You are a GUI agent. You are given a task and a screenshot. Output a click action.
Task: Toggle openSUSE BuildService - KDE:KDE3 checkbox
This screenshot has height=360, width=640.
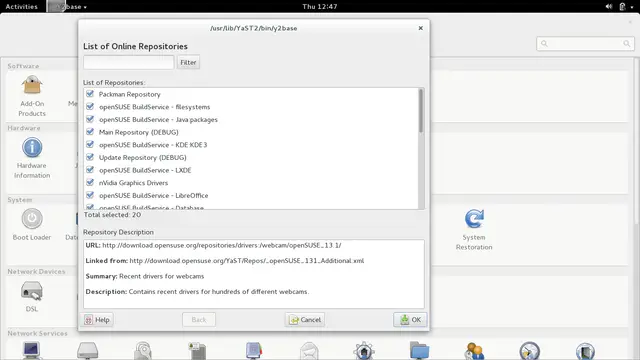tap(90, 144)
